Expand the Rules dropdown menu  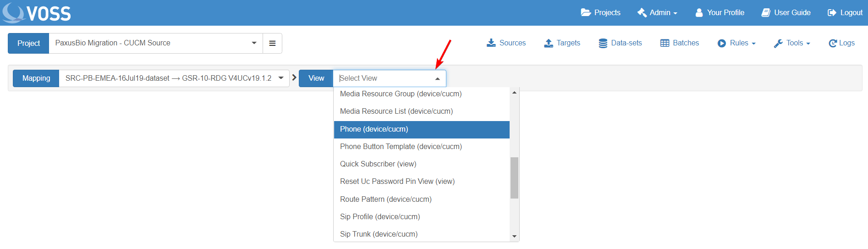point(736,43)
